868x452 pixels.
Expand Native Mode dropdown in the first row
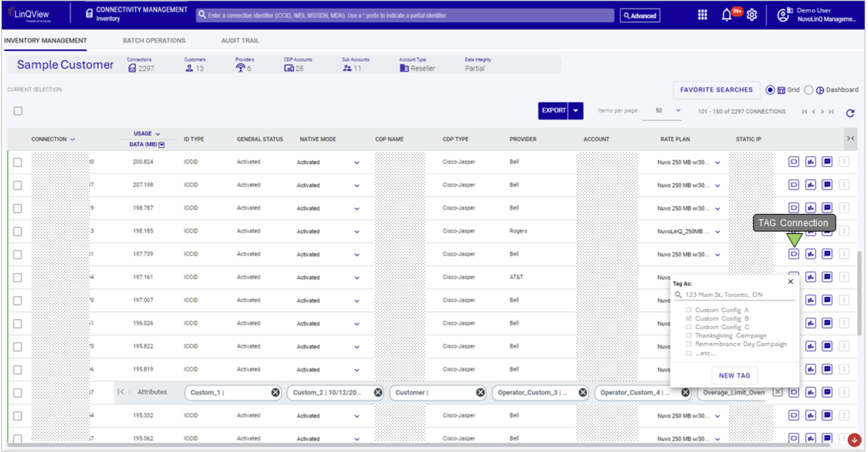(x=357, y=163)
